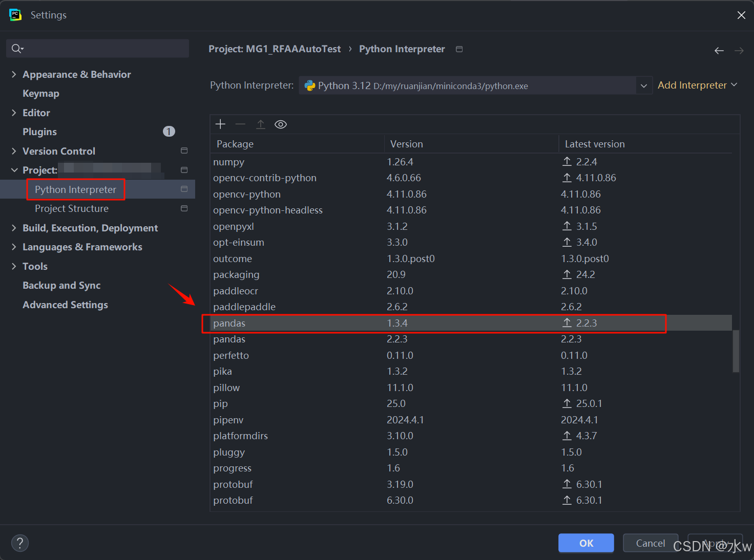This screenshot has height=560, width=754.
Task: Select Python Interpreter in the sidebar
Action: tap(75, 189)
